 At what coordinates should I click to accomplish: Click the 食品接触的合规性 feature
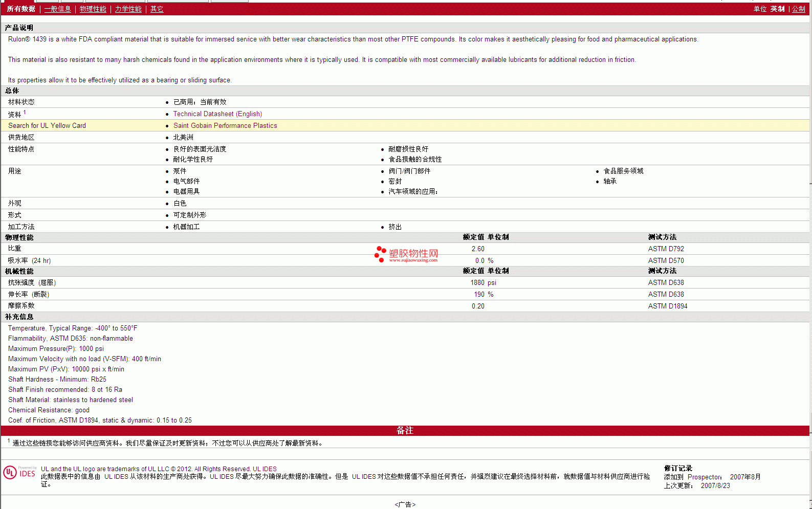coord(414,159)
